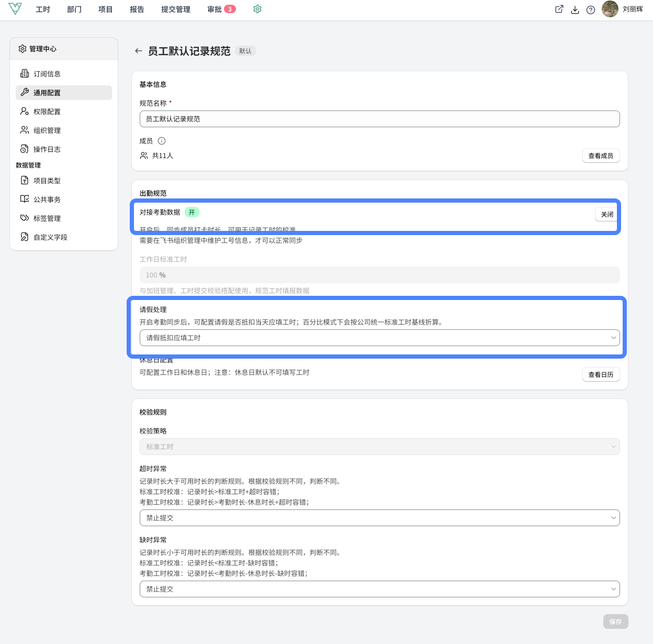Click the download icon in header
The width and height of the screenshot is (653, 644).
(x=575, y=9)
